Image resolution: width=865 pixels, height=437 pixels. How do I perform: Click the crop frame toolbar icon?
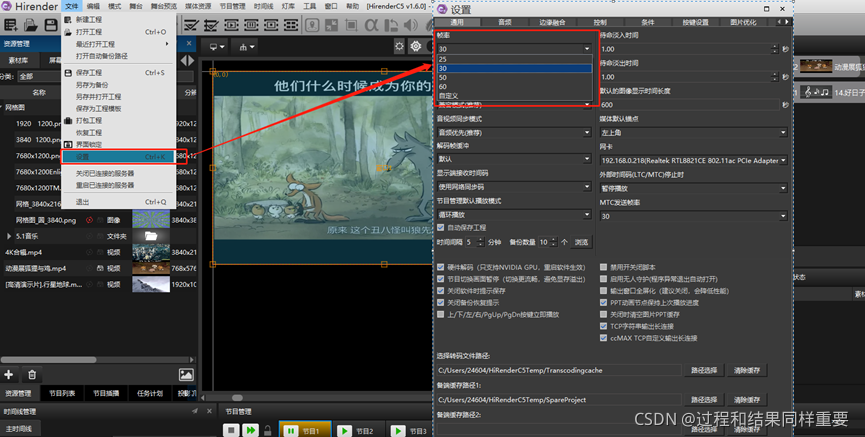351,25
